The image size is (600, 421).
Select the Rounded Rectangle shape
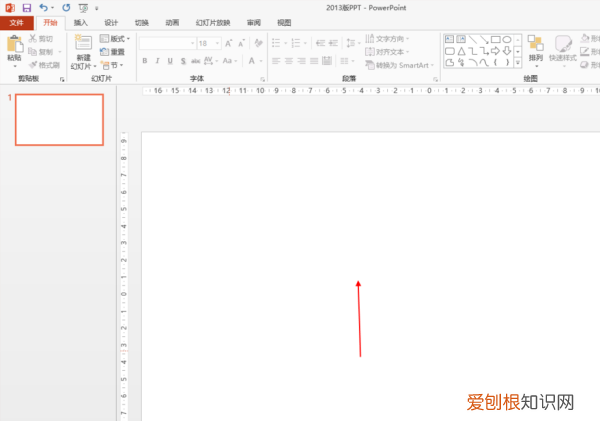pyautogui.click(x=450, y=51)
